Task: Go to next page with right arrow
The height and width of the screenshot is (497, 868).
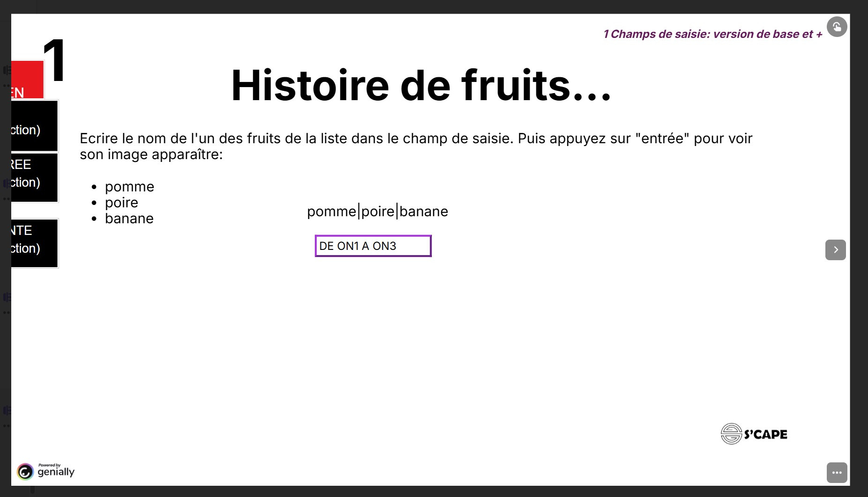Action: [835, 250]
